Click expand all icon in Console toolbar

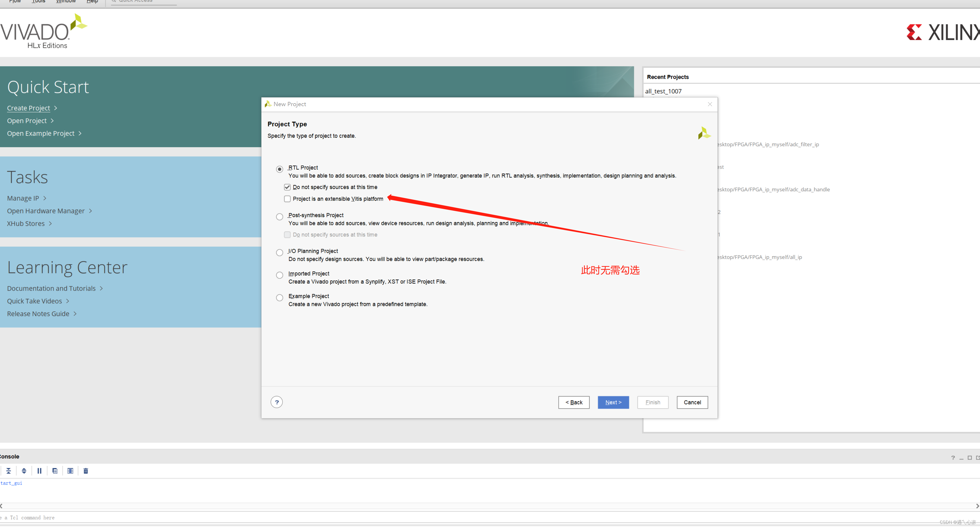click(24, 471)
